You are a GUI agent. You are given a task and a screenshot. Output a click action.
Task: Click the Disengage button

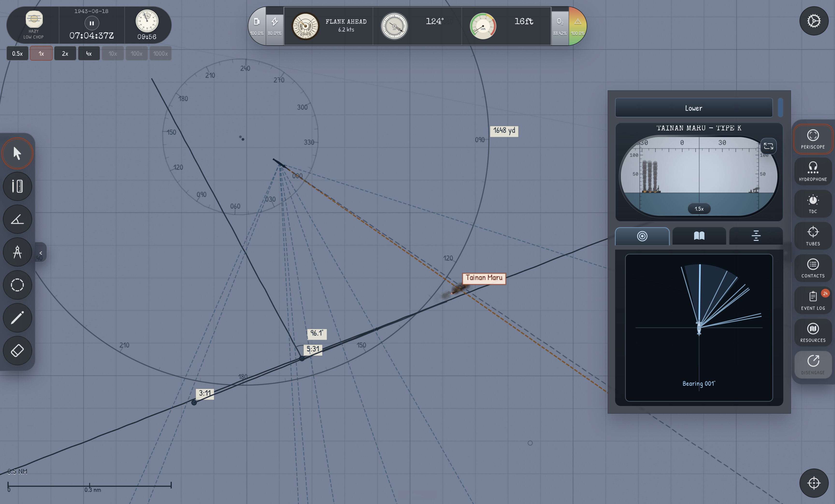(x=813, y=365)
